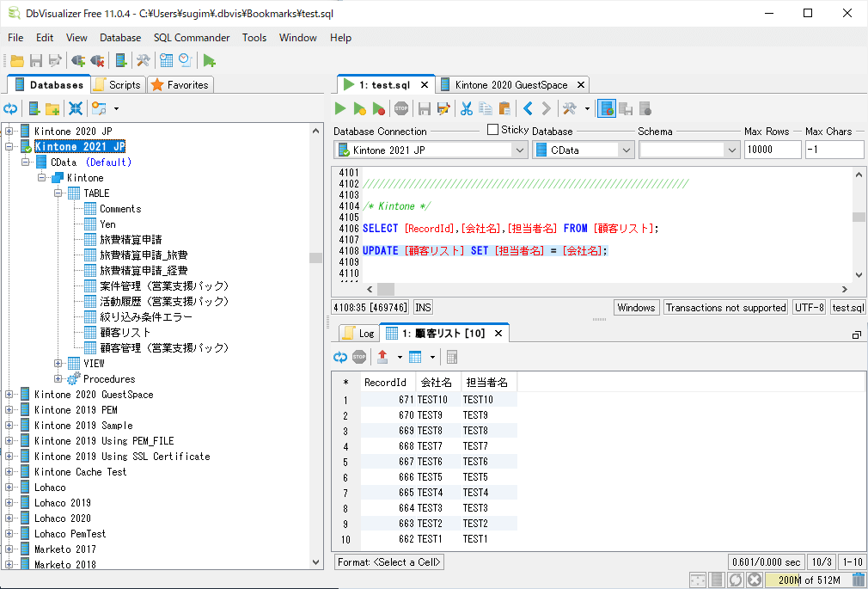Click the 会社名 column header
This screenshot has width=868, height=589.
click(x=436, y=383)
